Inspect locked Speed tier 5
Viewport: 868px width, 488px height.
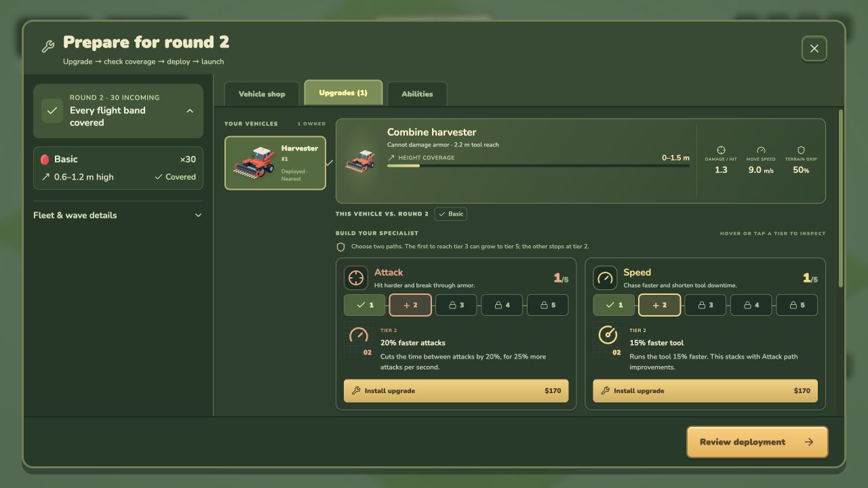tap(797, 305)
